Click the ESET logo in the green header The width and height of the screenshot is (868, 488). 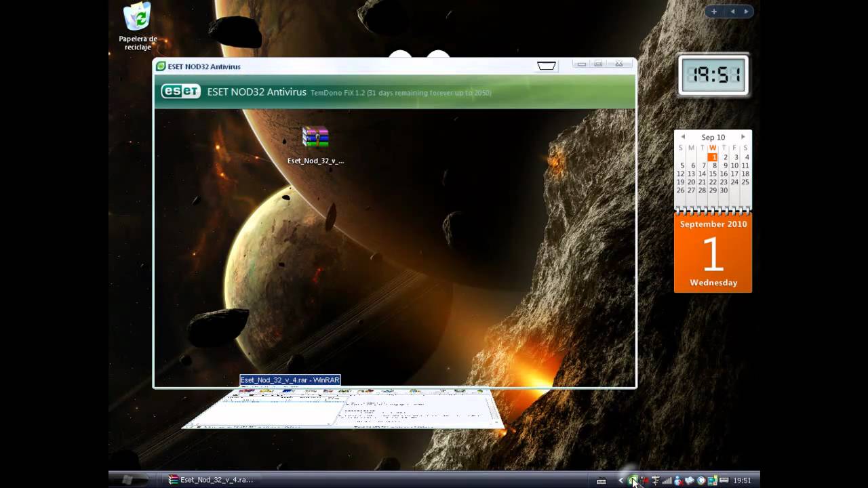[180, 91]
